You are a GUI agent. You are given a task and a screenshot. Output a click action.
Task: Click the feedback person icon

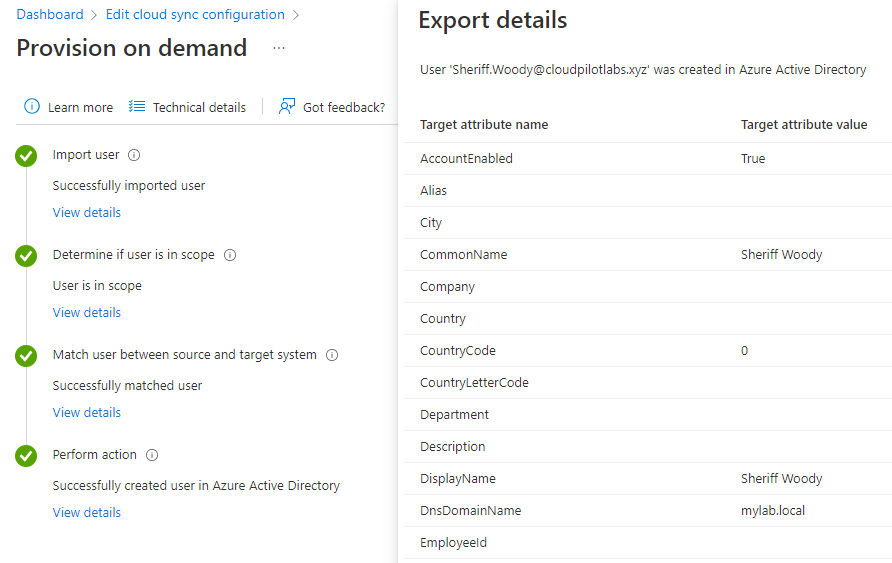[x=287, y=106]
